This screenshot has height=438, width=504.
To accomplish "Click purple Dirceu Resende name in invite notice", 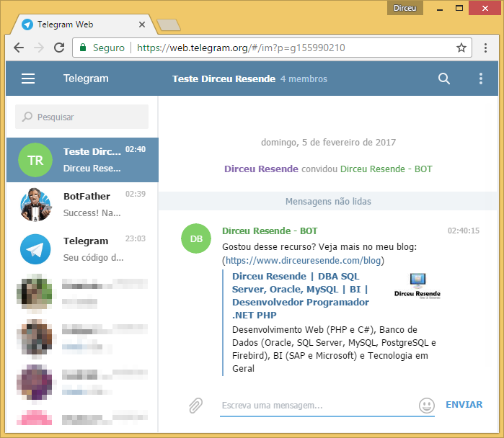I will click(261, 169).
